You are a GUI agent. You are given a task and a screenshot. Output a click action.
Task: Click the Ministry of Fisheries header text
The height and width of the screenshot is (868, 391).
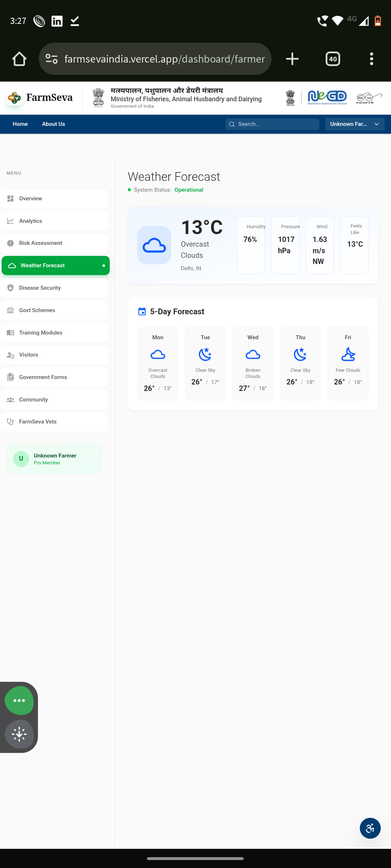coord(186,99)
